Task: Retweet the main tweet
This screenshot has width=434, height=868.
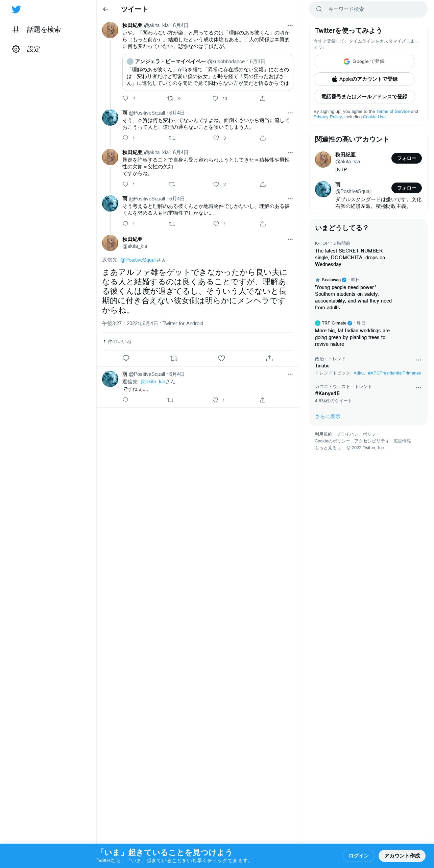Action: [x=174, y=358]
